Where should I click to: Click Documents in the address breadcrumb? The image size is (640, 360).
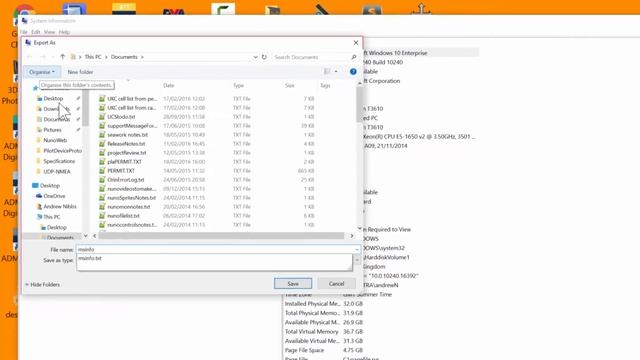pyautogui.click(x=124, y=57)
